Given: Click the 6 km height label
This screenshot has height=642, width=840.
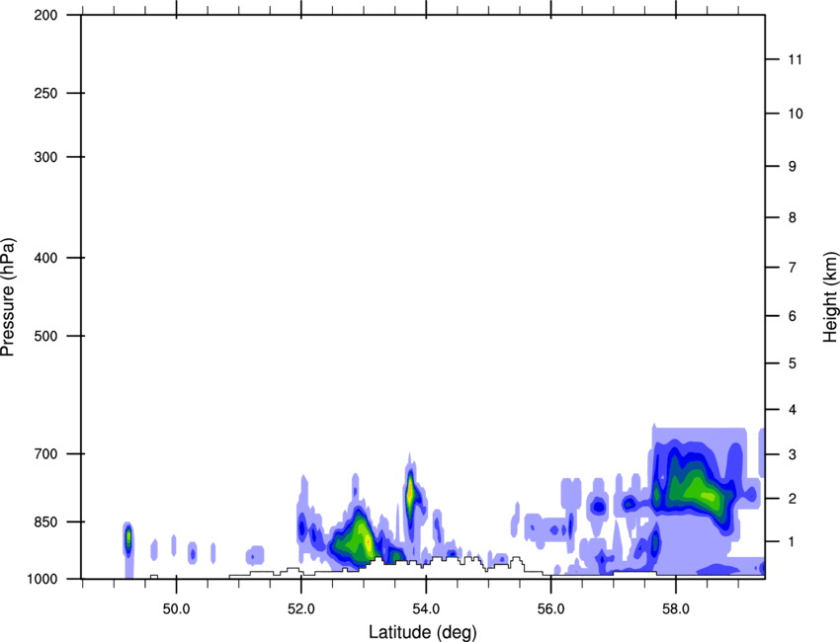Looking at the screenshot, I should pos(793,316).
